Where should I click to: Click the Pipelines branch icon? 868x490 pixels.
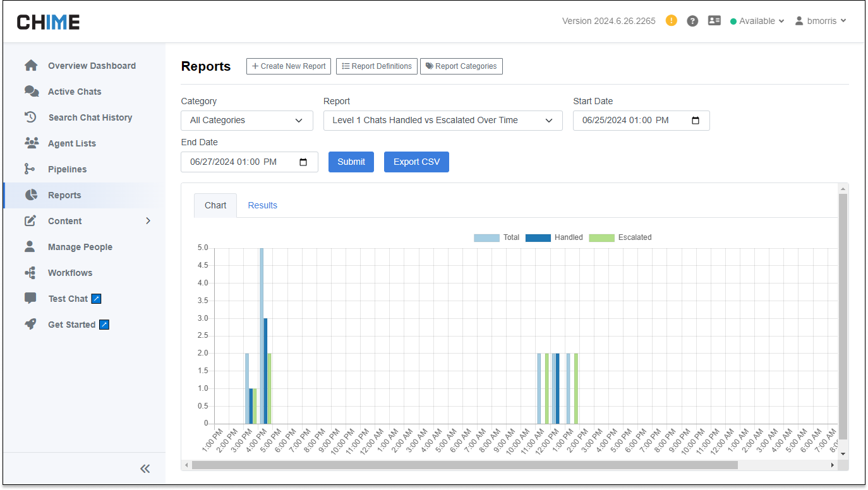click(x=30, y=169)
